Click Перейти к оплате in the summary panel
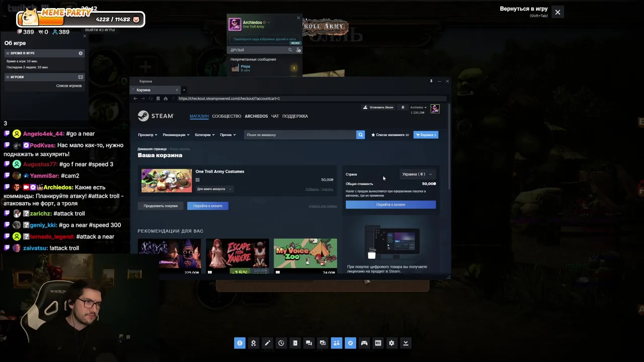Viewport: 644px width, 362px height. click(390, 205)
